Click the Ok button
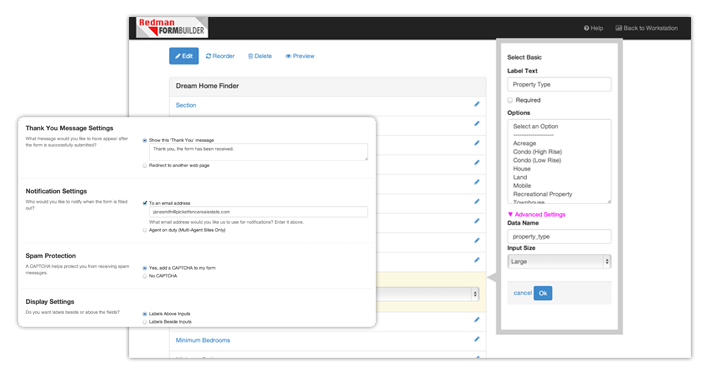 (543, 293)
